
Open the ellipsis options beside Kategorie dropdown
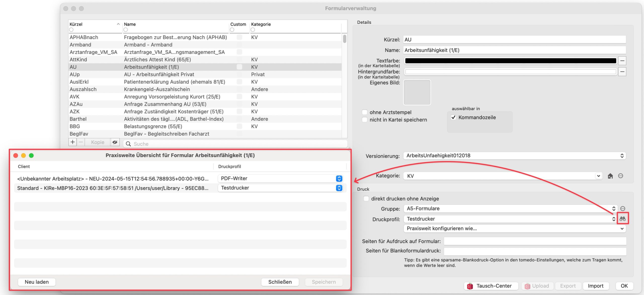tap(620, 176)
